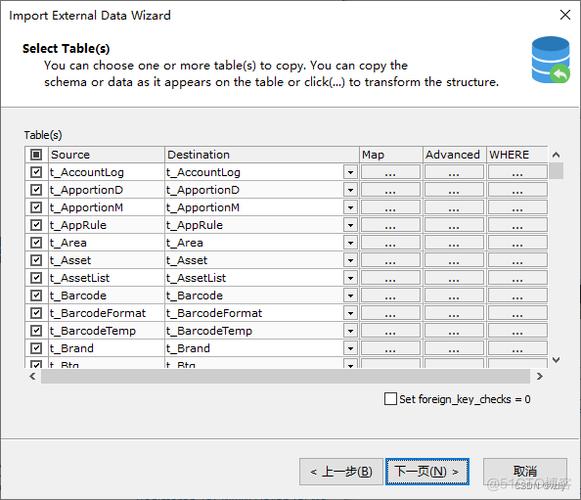Enable Set foreign_key_checks = 0 option

tap(390, 399)
